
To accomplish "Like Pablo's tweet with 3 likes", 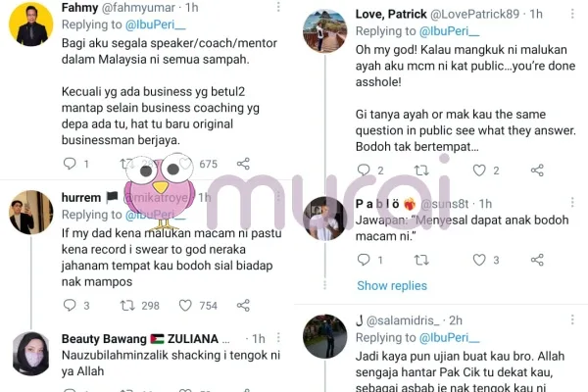I will (x=479, y=260).
